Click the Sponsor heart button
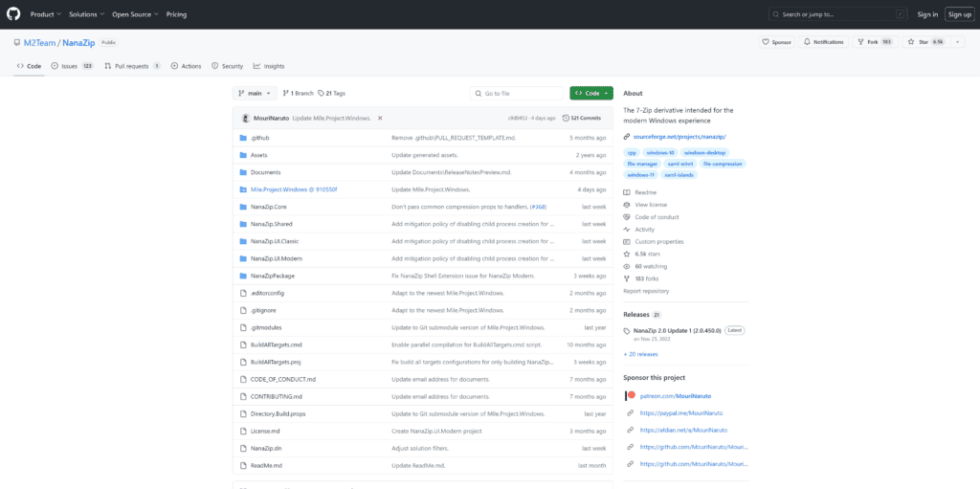Screen dimensions: 980x489 [x=776, y=42]
